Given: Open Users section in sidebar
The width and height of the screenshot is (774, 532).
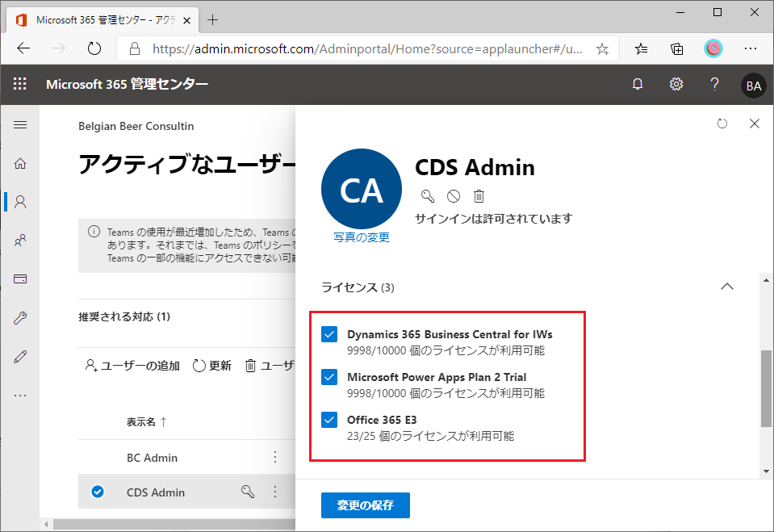Looking at the screenshot, I should (x=20, y=202).
